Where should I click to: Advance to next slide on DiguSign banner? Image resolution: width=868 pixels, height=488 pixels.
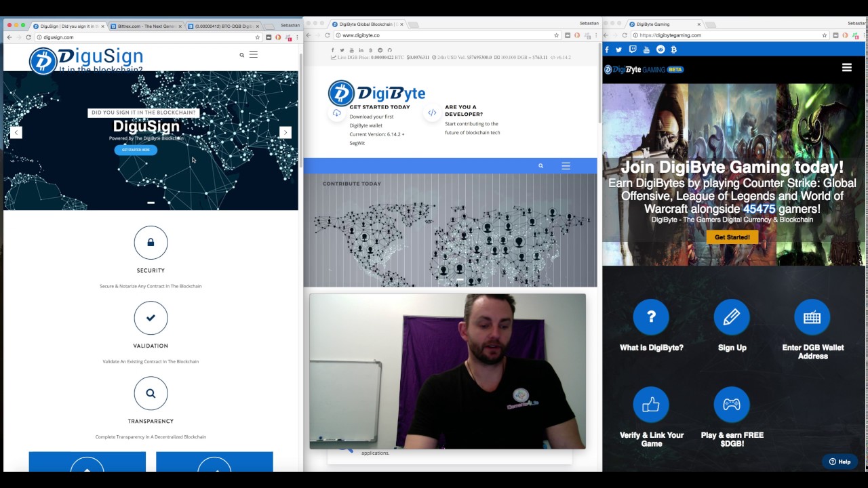(285, 133)
